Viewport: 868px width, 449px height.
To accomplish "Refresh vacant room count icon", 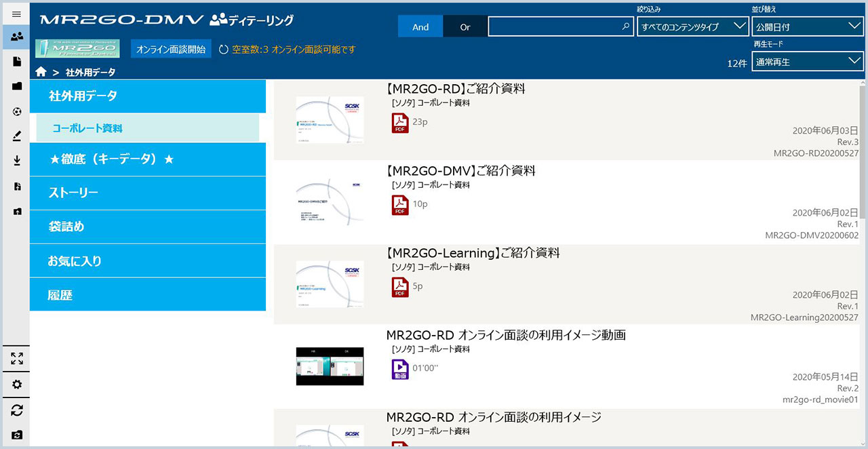I will pos(224,50).
